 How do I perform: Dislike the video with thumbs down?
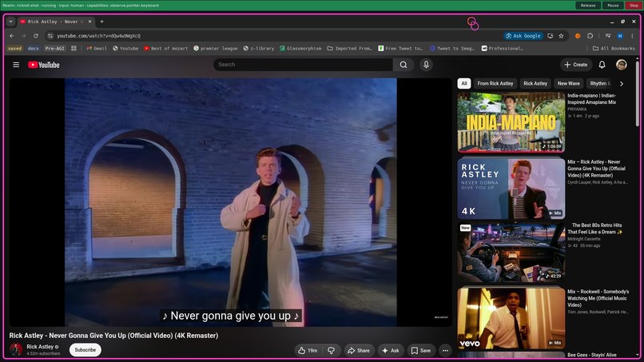(x=331, y=351)
